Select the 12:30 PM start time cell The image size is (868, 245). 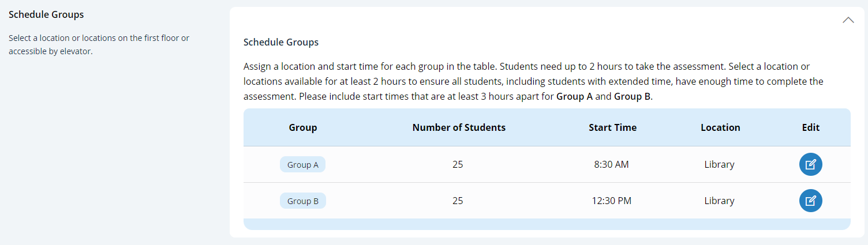click(x=612, y=201)
